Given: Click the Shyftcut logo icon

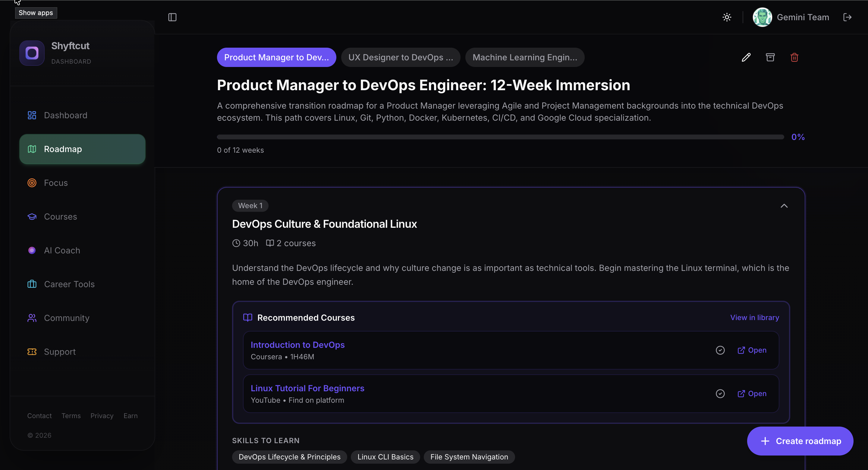Looking at the screenshot, I should click(x=32, y=53).
